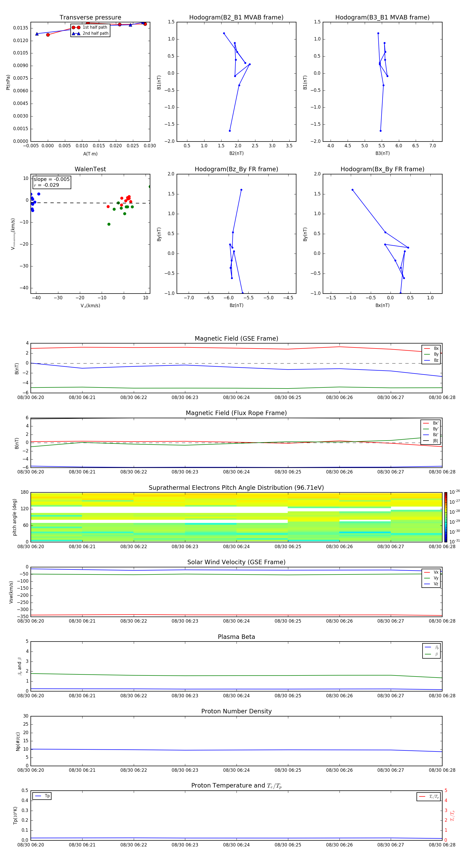Click 'Magnetic Field (Flux Rope Frame)' title
Screen dimensions: 473x868
[236, 413]
